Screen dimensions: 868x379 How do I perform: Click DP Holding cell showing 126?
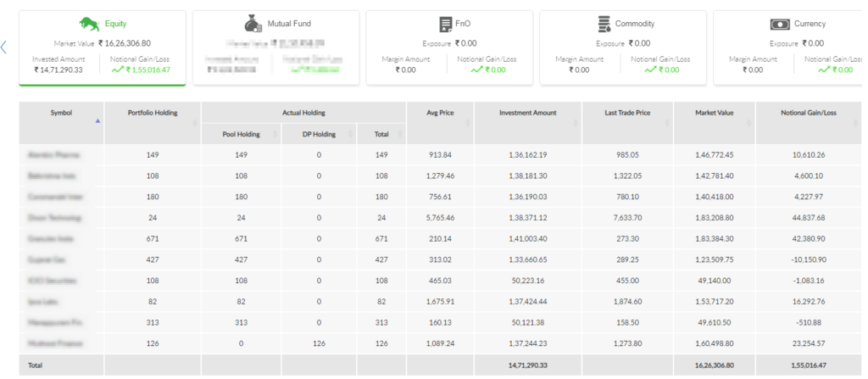click(x=319, y=343)
